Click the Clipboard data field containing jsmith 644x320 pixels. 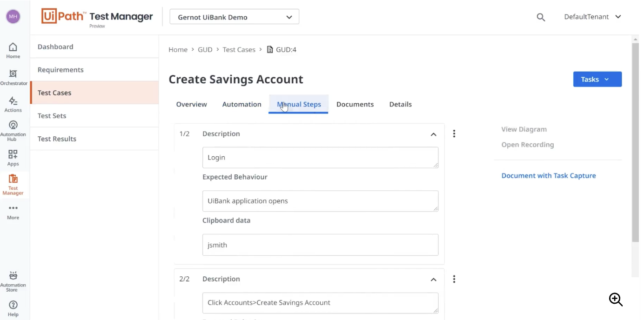pos(320,245)
